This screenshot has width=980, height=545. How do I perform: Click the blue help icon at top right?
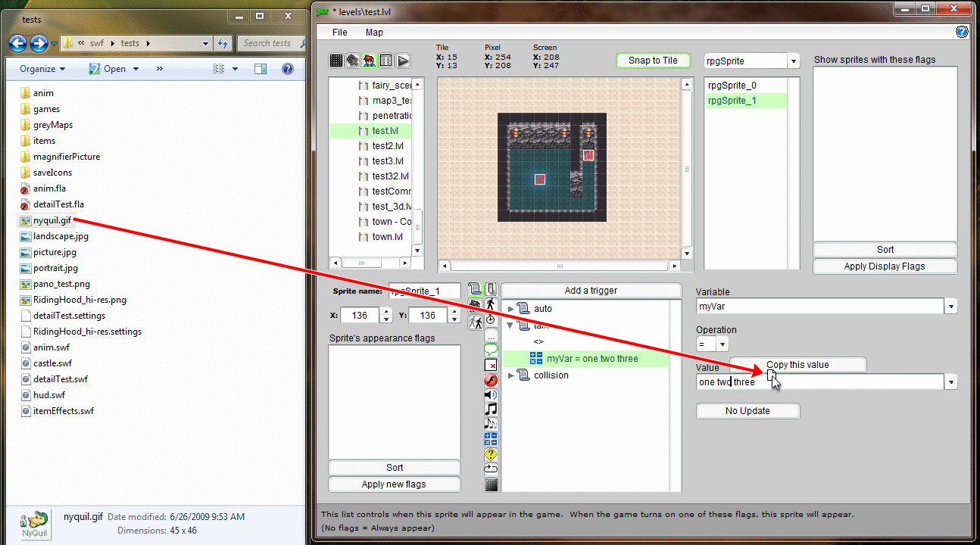962,32
